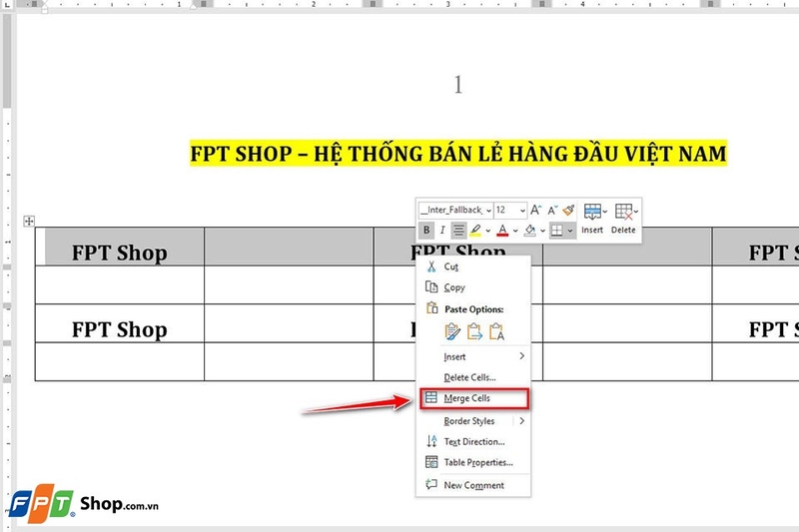Expand the Insert submenu in the context menu

[473, 356]
